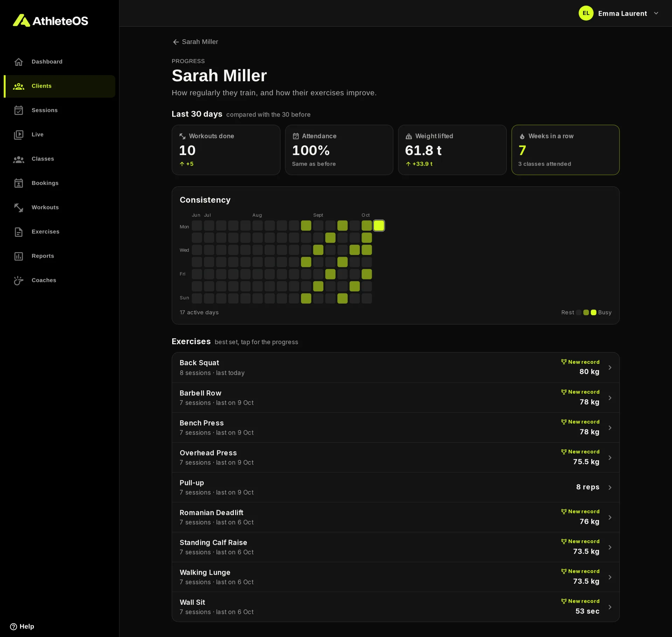Viewport: 672px width, 637px height.
Task: Open Dashboard via its home icon
Action: [19, 62]
